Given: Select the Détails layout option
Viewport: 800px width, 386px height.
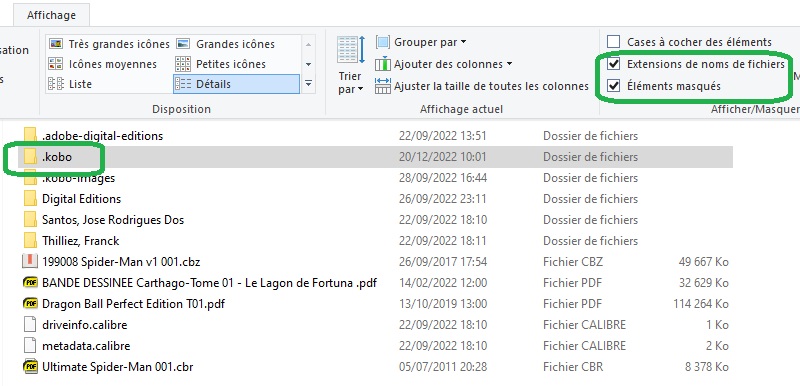Looking at the screenshot, I should pos(236,84).
